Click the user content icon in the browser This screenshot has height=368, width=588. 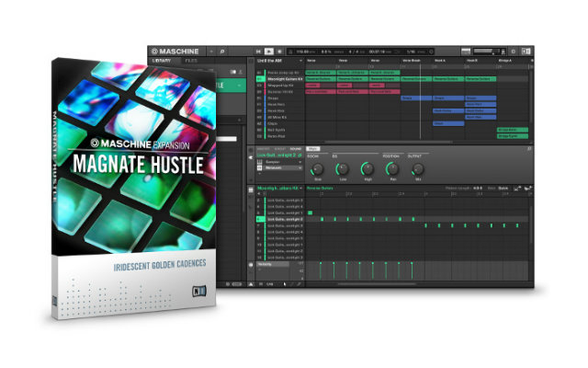(x=241, y=72)
